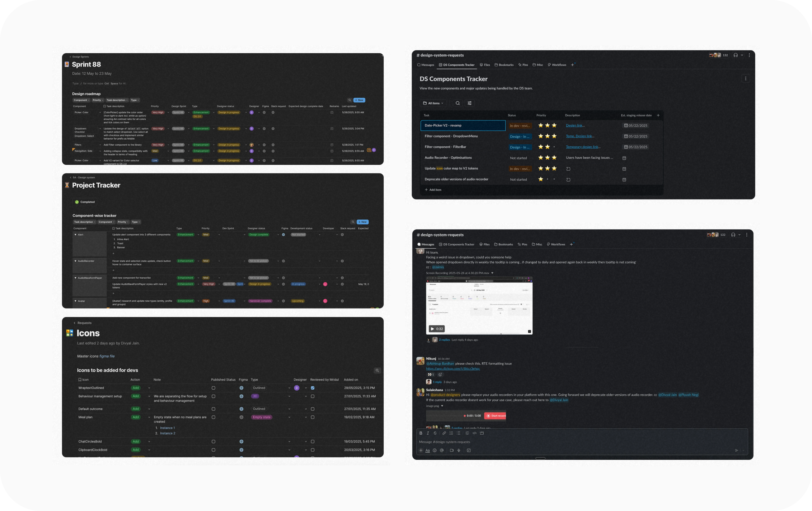Search items in DS Components Tracker list
The image size is (812, 511).
[x=457, y=103]
